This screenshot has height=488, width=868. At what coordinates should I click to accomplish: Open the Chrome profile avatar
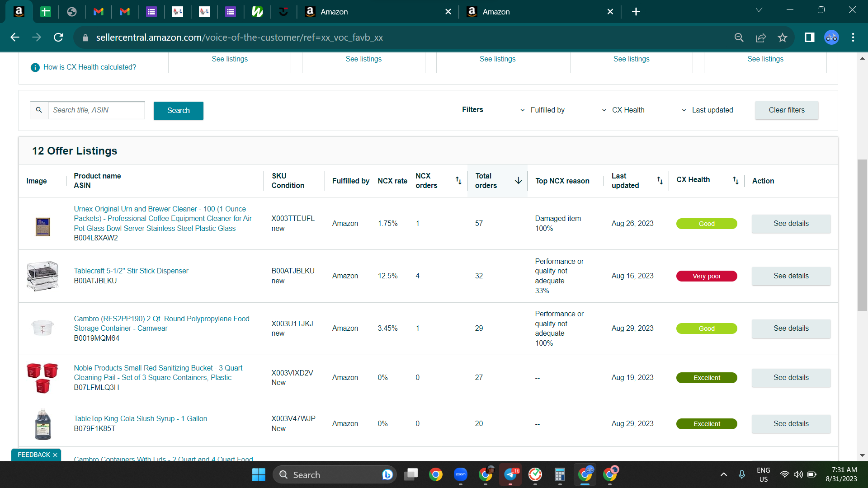[x=831, y=38]
